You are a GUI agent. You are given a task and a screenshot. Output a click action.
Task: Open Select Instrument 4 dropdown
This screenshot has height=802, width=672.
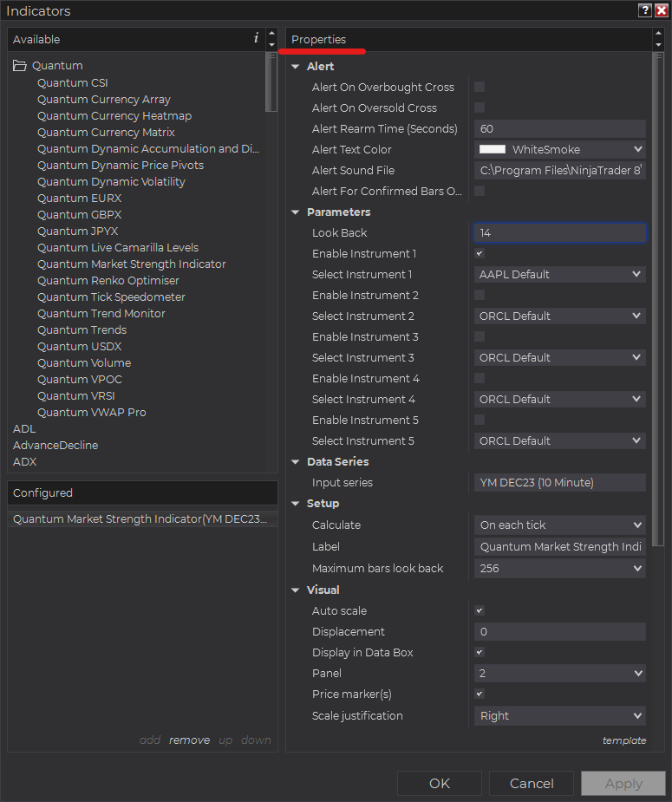[x=560, y=399]
